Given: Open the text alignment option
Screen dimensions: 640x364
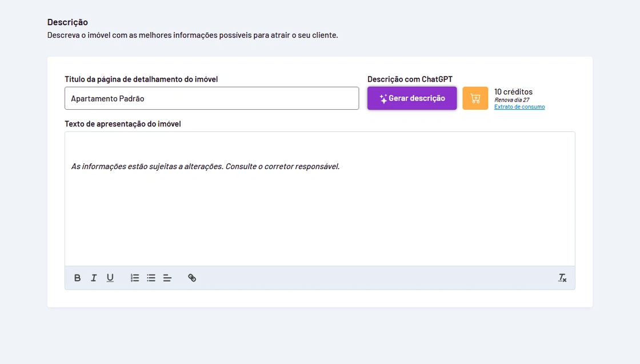Looking at the screenshot, I should (167, 278).
